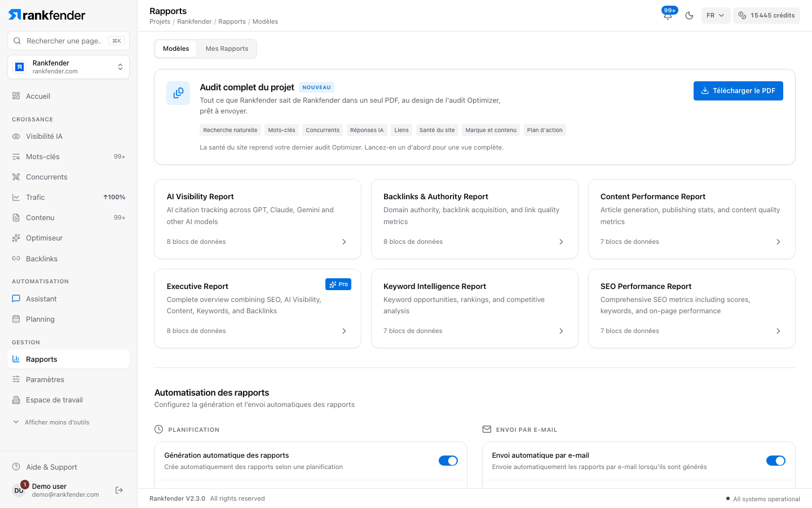Switch to the Mes Rapports tab
812x508 pixels.
pyautogui.click(x=227, y=49)
